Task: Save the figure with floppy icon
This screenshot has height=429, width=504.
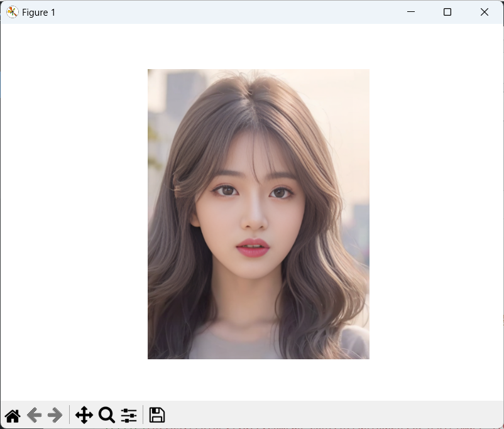Action: click(157, 415)
